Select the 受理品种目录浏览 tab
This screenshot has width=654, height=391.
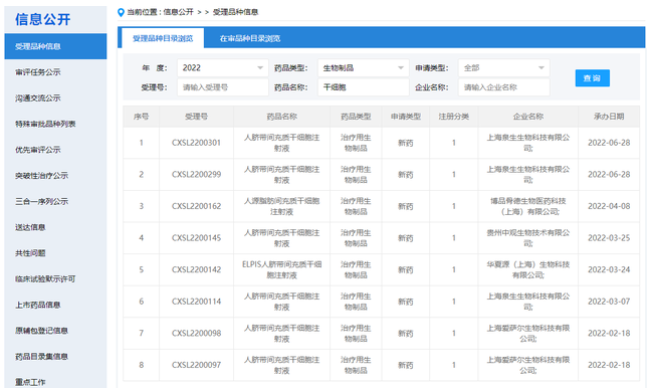pyautogui.click(x=163, y=38)
